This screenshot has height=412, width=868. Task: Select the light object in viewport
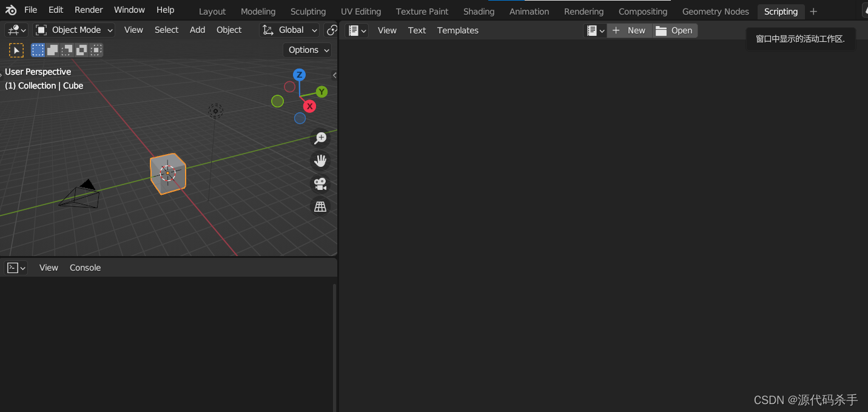click(215, 111)
